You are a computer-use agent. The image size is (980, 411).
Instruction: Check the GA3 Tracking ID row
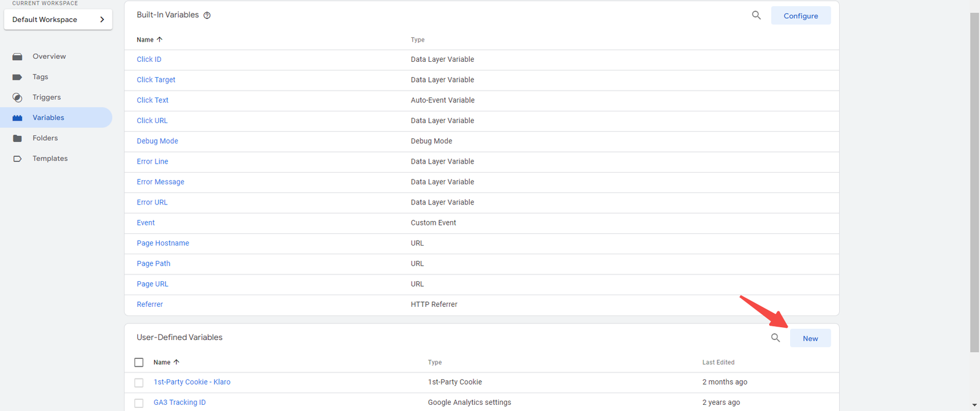(x=139, y=403)
